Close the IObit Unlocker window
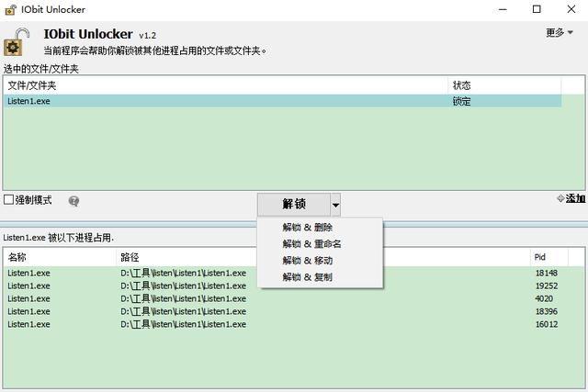Viewport: 588px width, 392px height. 571,10
